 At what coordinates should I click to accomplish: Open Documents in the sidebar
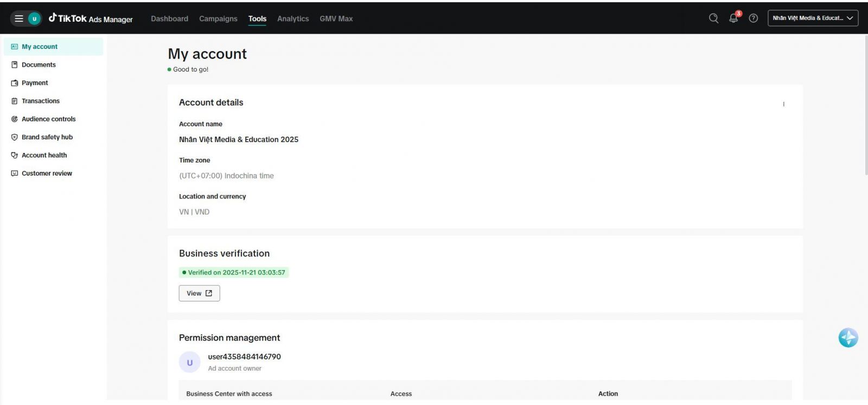click(53, 65)
